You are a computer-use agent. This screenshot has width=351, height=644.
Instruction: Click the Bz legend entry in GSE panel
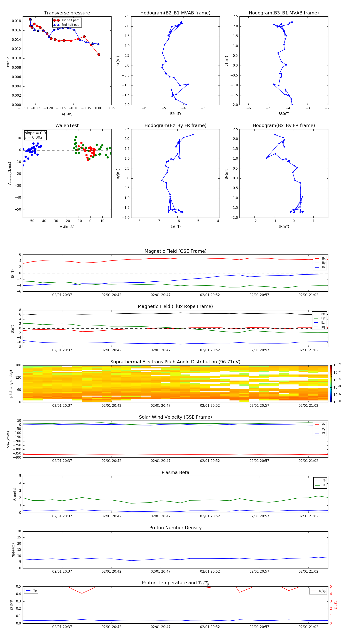[320, 267]
